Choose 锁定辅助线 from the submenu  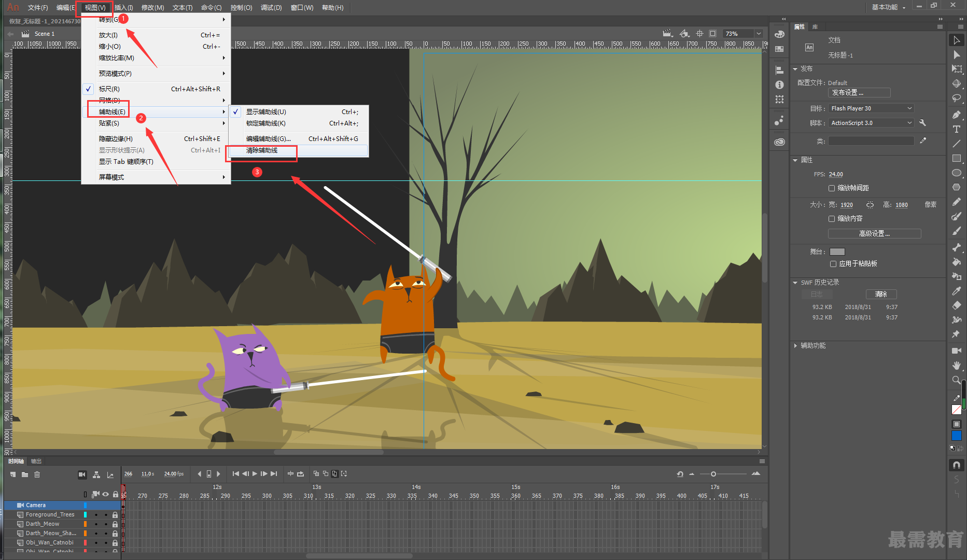click(x=299, y=123)
